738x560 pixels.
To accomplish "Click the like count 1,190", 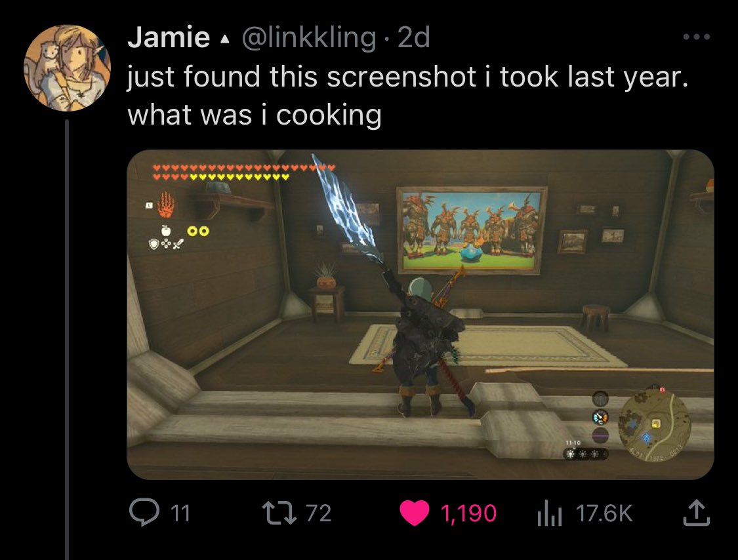I will (468, 513).
